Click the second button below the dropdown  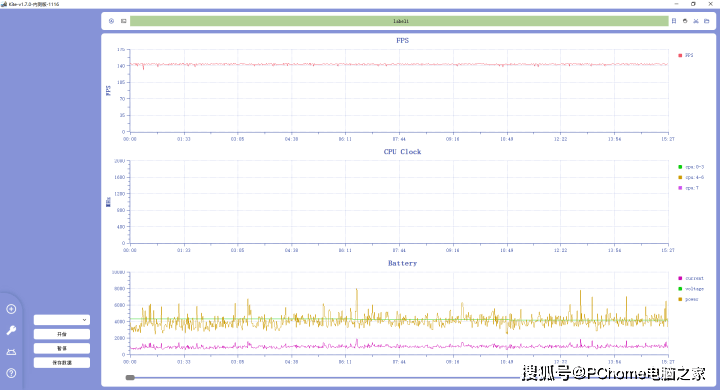click(62, 348)
